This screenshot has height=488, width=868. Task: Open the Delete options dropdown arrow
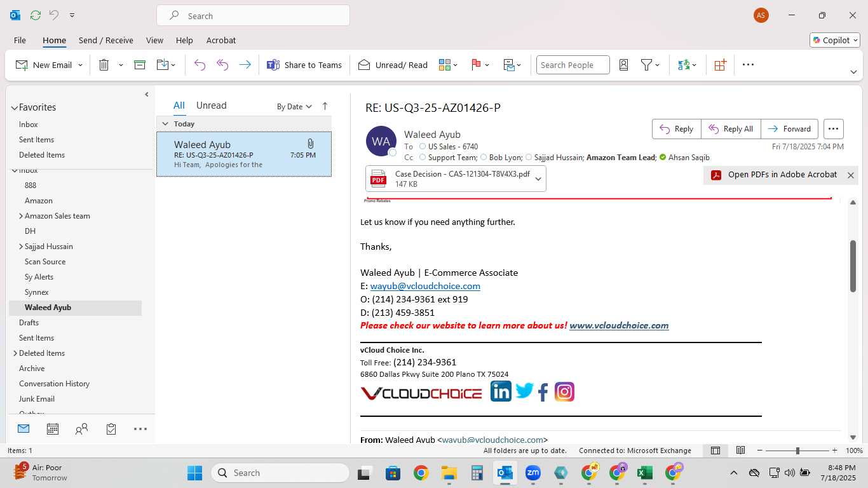tap(121, 65)
